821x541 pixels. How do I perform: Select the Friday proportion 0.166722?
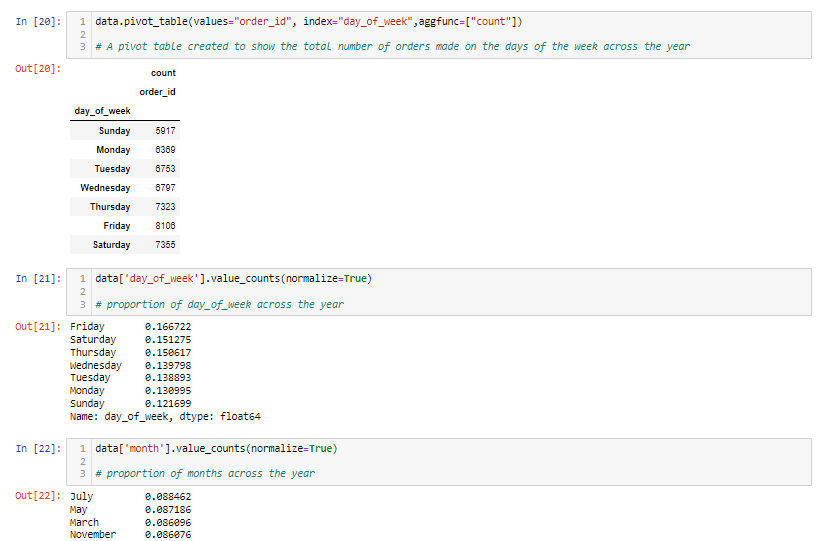point(168,327)
